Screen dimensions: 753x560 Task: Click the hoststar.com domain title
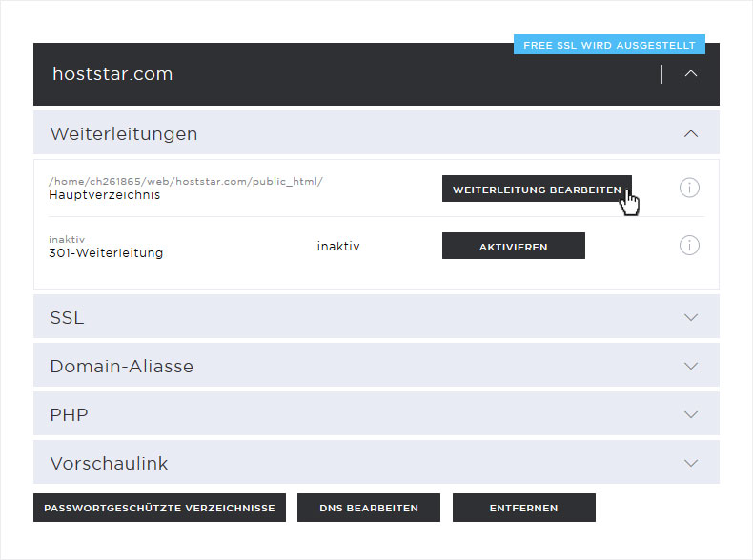(112, 74)
